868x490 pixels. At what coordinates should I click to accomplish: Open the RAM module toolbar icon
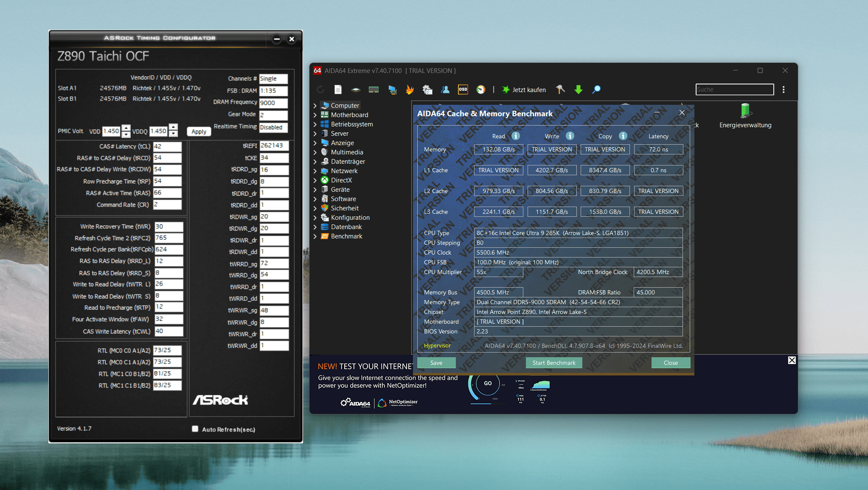click(x=374, y=90)
